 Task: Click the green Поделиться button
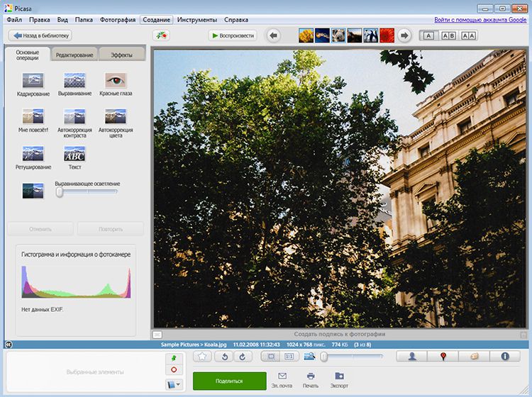228,379
